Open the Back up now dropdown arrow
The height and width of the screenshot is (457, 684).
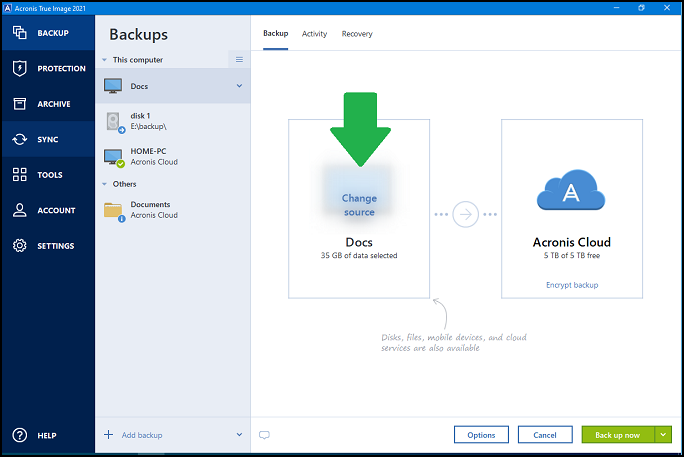tap(664, 435)
